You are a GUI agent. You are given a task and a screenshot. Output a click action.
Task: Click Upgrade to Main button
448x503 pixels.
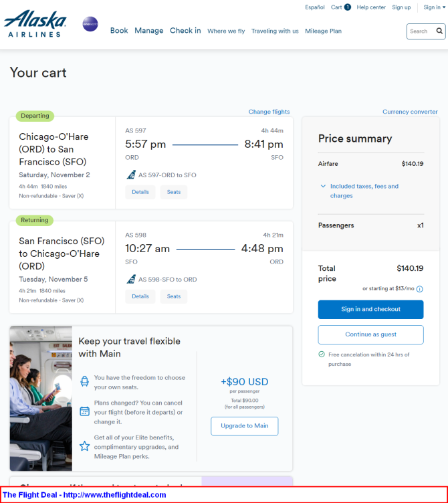pyautogui.click(x=244, y=426)
